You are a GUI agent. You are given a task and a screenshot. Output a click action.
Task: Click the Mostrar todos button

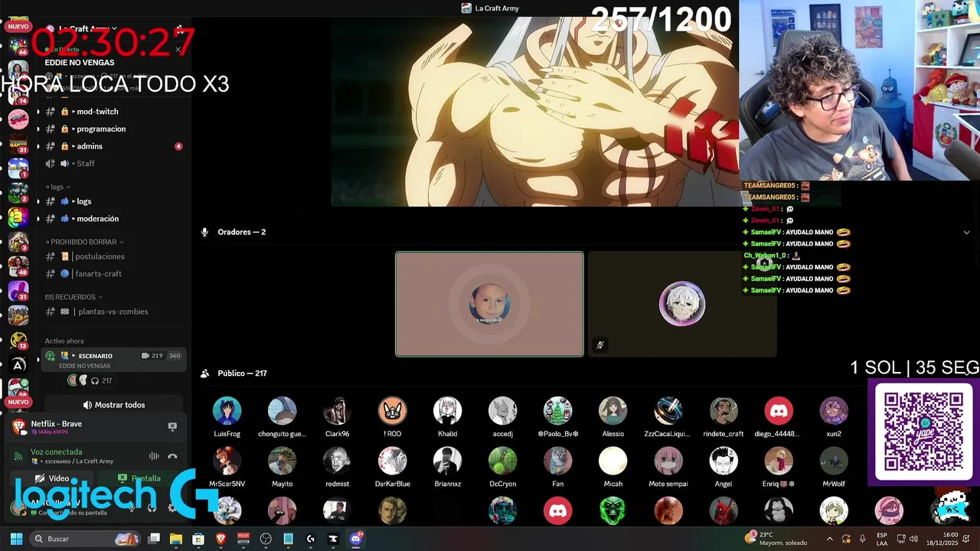pyautogui.click(x=114, y=405)
